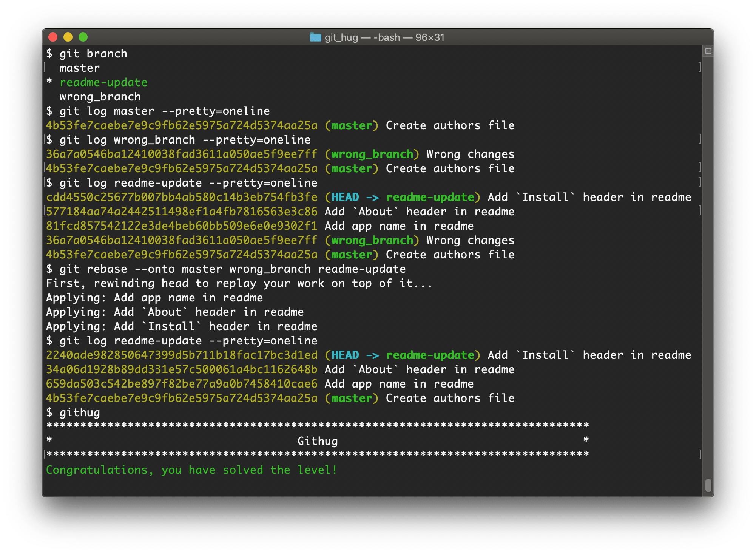756x553 pixels.
Task: Click the green 'readme-update' current branch entry
Action: tap(103, 82)
